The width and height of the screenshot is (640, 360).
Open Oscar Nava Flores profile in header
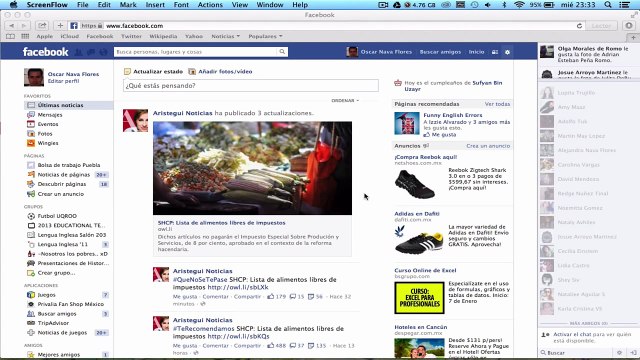click(379, 52)
